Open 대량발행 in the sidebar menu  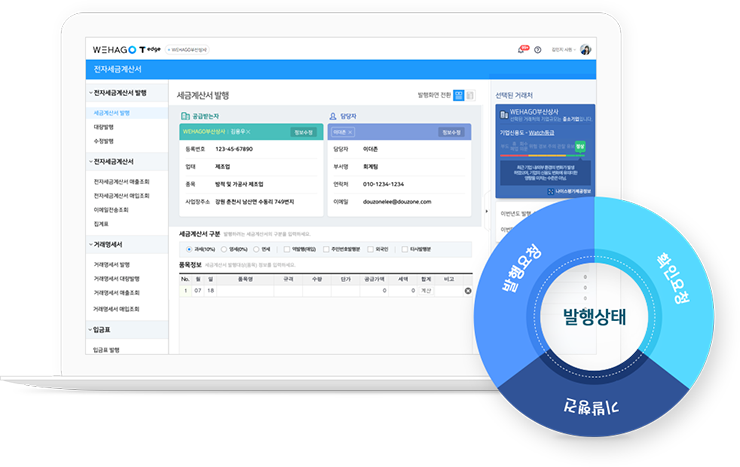103,127
